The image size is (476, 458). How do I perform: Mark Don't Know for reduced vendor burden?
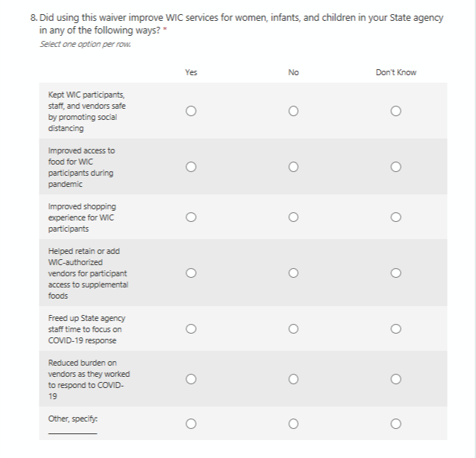(396, 379)
